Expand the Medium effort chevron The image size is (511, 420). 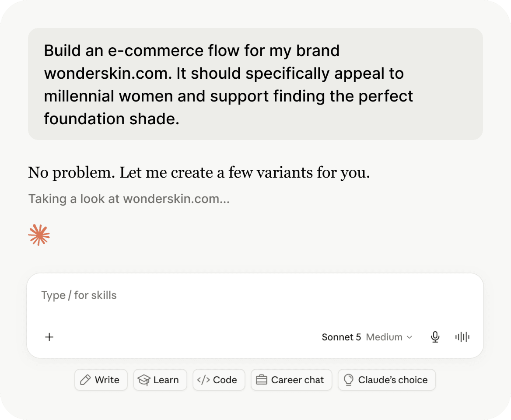coord(409,337)
